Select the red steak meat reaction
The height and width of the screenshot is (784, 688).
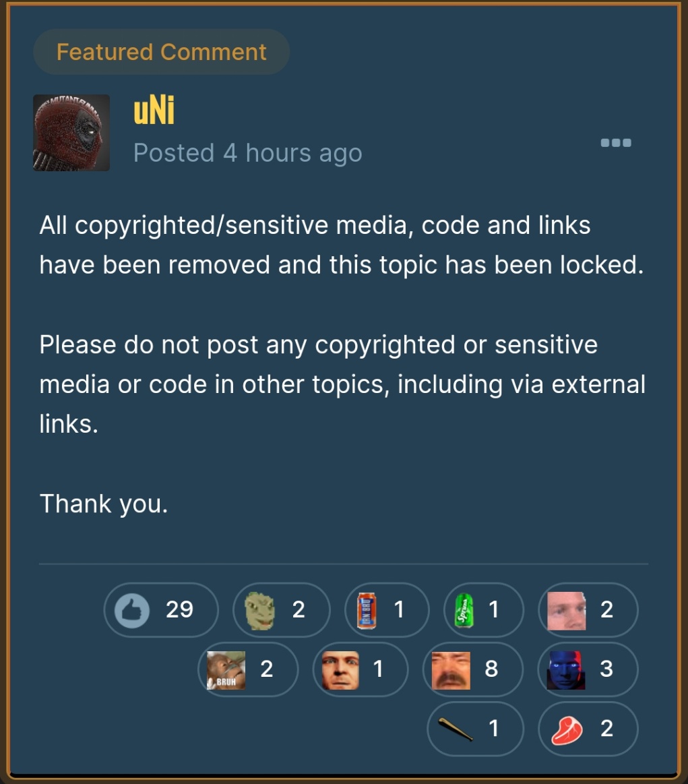[x=588, y=729]
